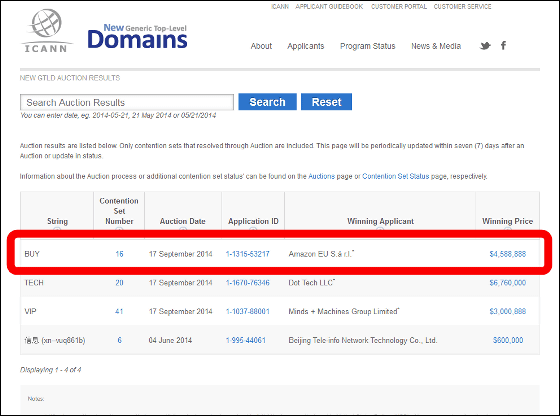560x416 pixels.
Task: Open the Program Status menu
Action: point(368,46)
